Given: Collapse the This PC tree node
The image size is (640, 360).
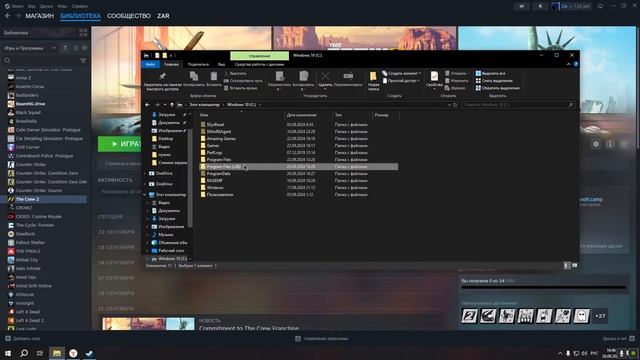Looking at the screenshot, I should (145, 195).
